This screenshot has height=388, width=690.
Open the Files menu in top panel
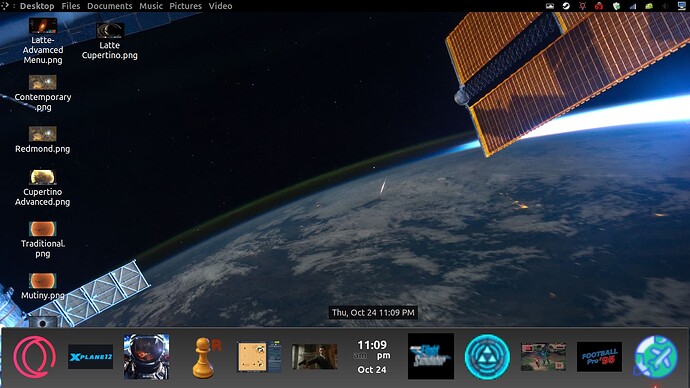(x=71, y=6)
